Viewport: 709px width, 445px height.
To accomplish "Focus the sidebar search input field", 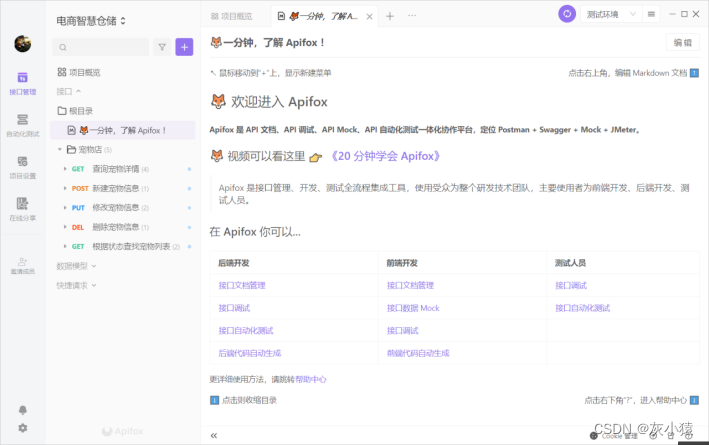I will click(100, 47).
